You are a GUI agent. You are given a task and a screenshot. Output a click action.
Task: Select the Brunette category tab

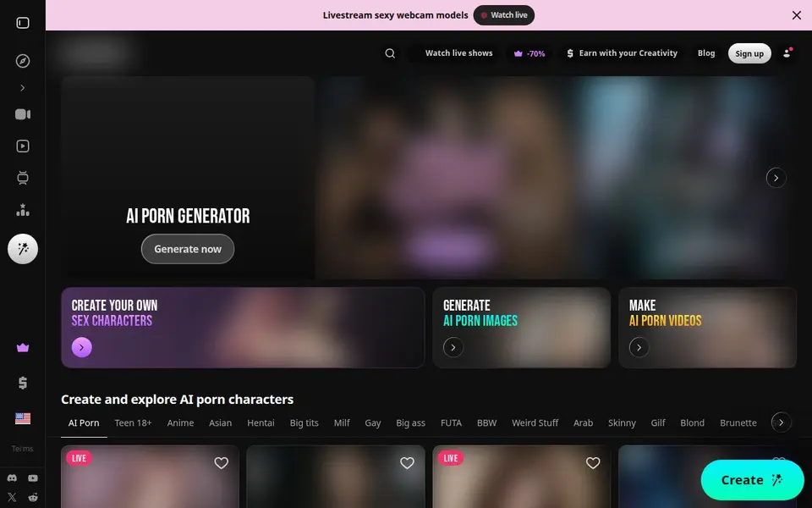tap(738, 423)
